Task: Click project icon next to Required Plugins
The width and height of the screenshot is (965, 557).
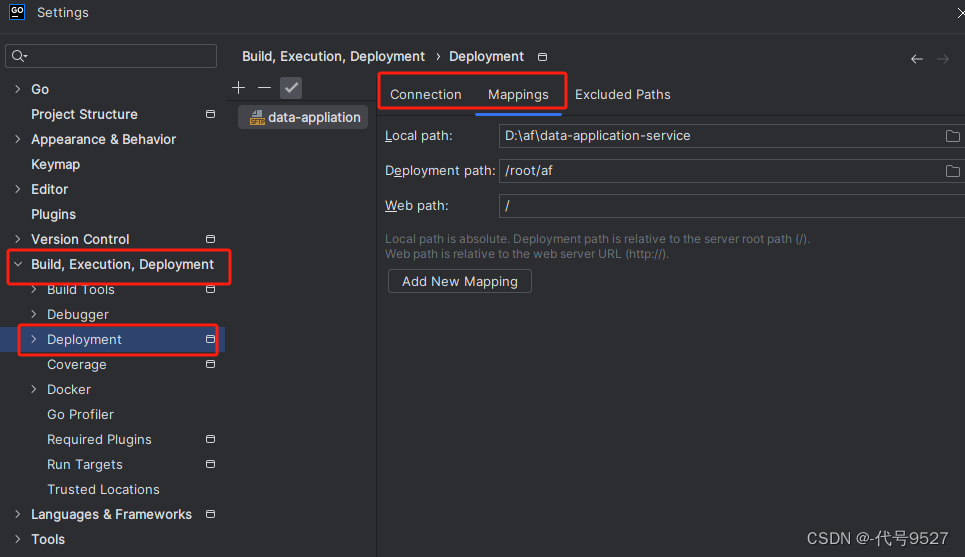Action: coord(210,439)
